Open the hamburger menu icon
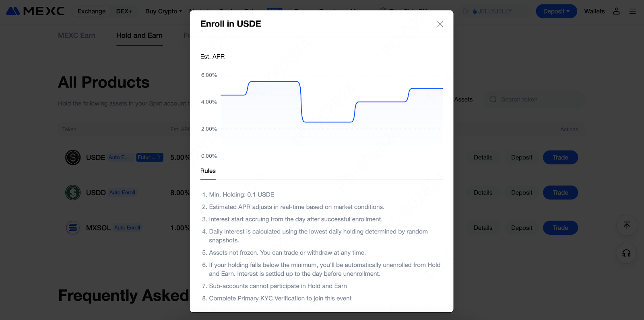 point(633,11)
